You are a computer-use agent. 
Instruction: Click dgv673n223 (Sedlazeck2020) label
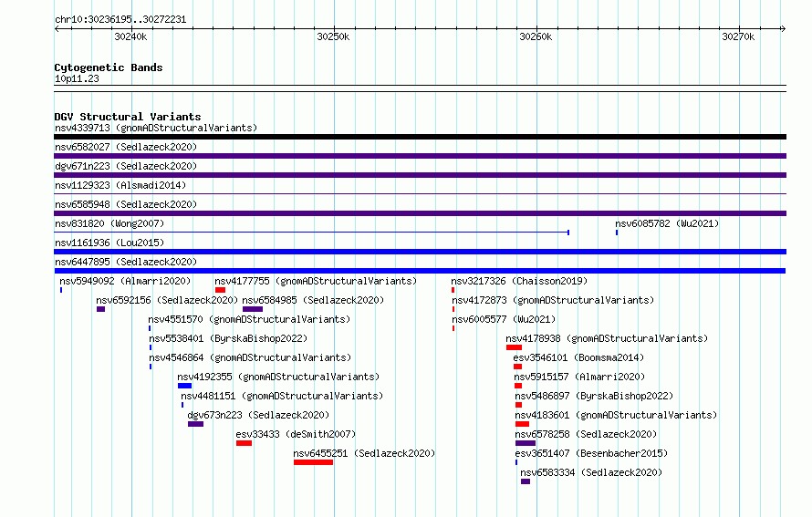click(x=258, y=415)
